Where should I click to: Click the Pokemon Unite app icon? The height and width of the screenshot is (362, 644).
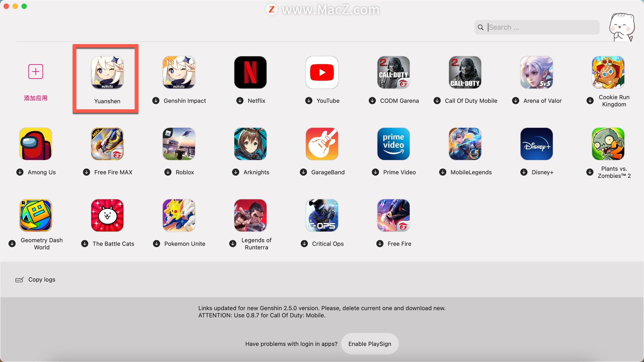pos(179,216)
